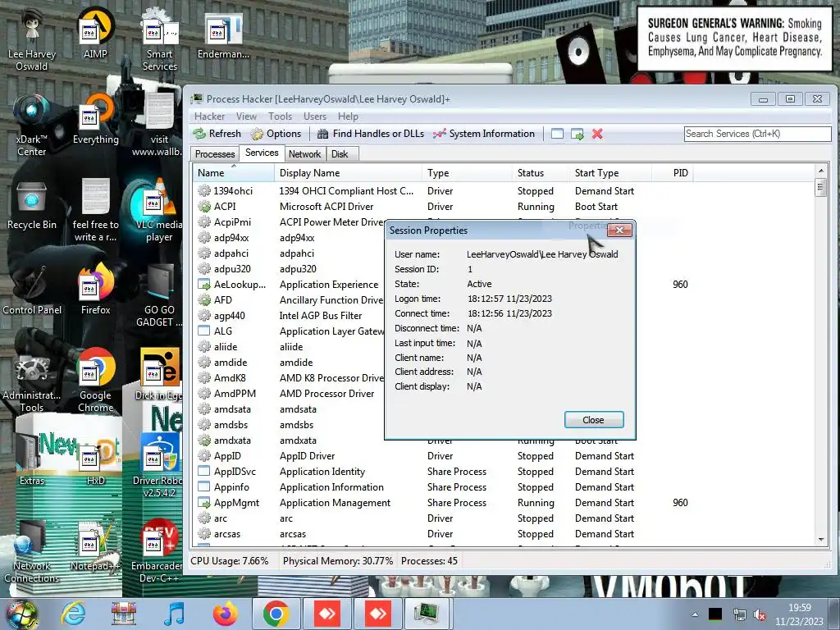Click the red X kill window icon
Screen dimensions: 840x630
pyautogui.click(x=597, y=134)
